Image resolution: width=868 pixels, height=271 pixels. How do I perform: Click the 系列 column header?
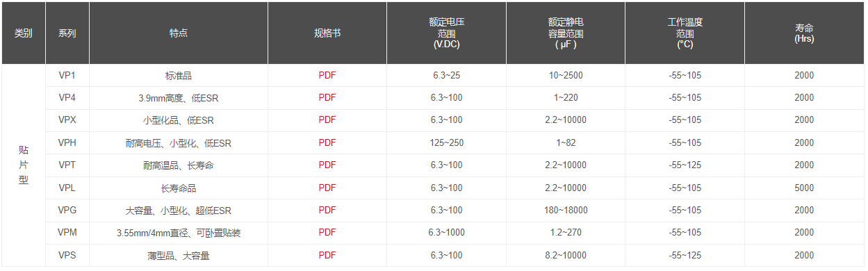[x=67, y=33]
